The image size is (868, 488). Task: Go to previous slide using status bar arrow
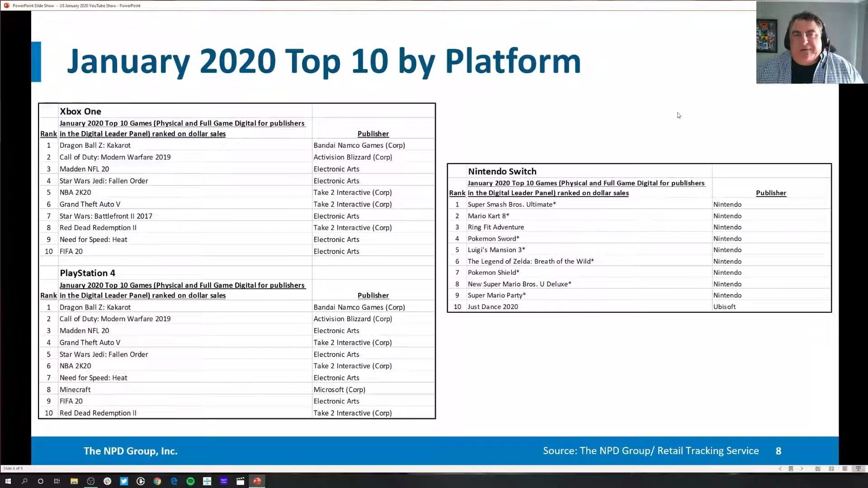[780, 469]
